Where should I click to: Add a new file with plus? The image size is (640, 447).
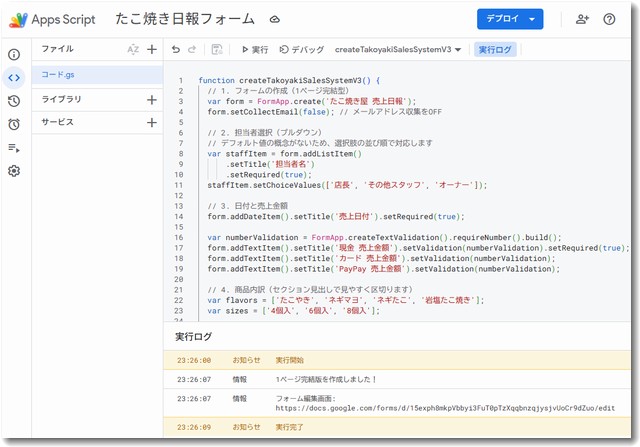[x=152, y=49]
